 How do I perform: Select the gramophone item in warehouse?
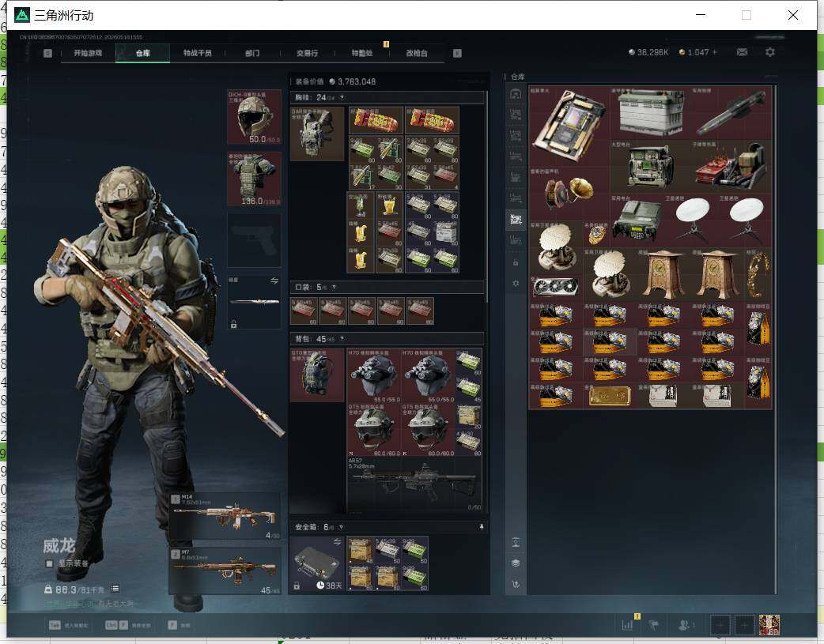click(569, 194)
